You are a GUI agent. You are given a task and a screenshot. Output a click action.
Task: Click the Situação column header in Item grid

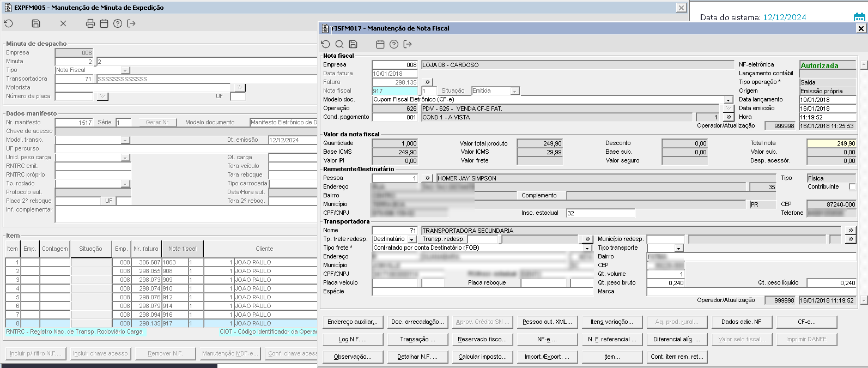pyautogui.click(x=90, y=249)
